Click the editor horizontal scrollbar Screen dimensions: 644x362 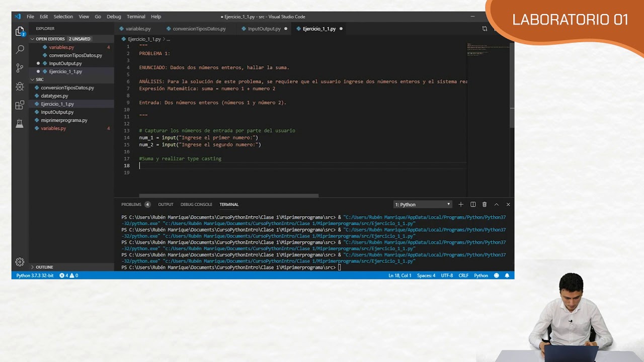point(229,196)
